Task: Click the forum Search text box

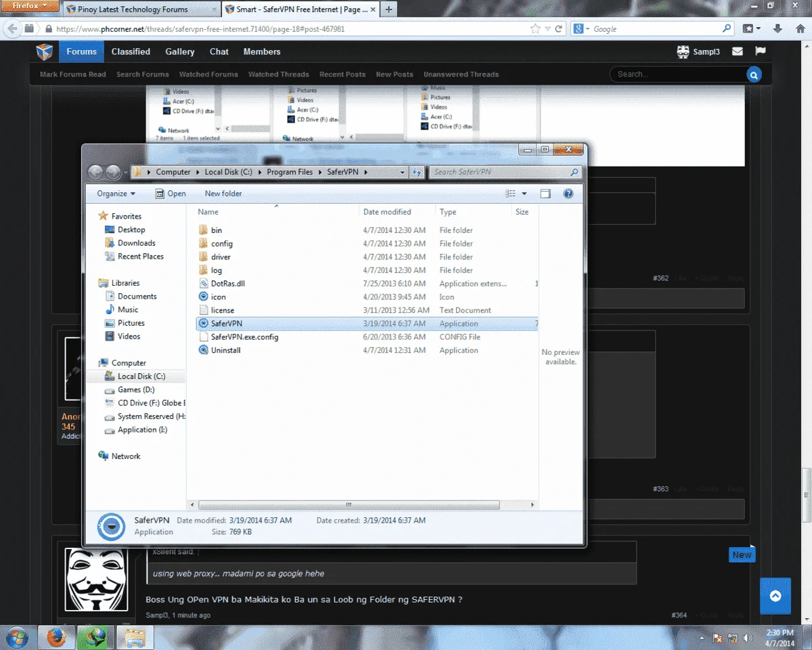Action: pyautogui.click(x=679, y=74)
